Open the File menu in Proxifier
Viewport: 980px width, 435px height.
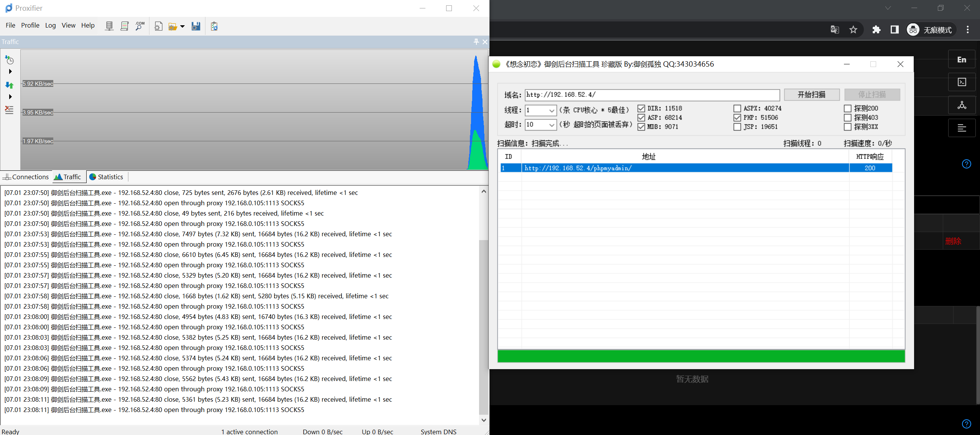10,25
